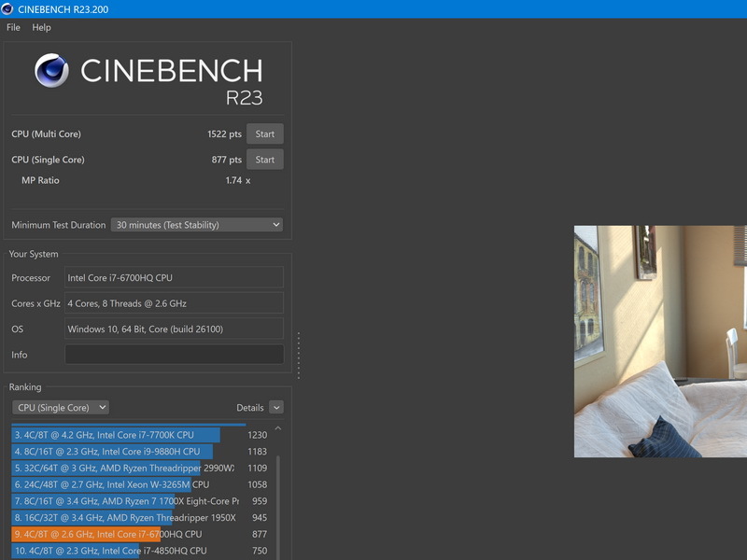Click the Cinebench app icon in title bar
This screenshot has width=747, height=560.
coord(7,9)
